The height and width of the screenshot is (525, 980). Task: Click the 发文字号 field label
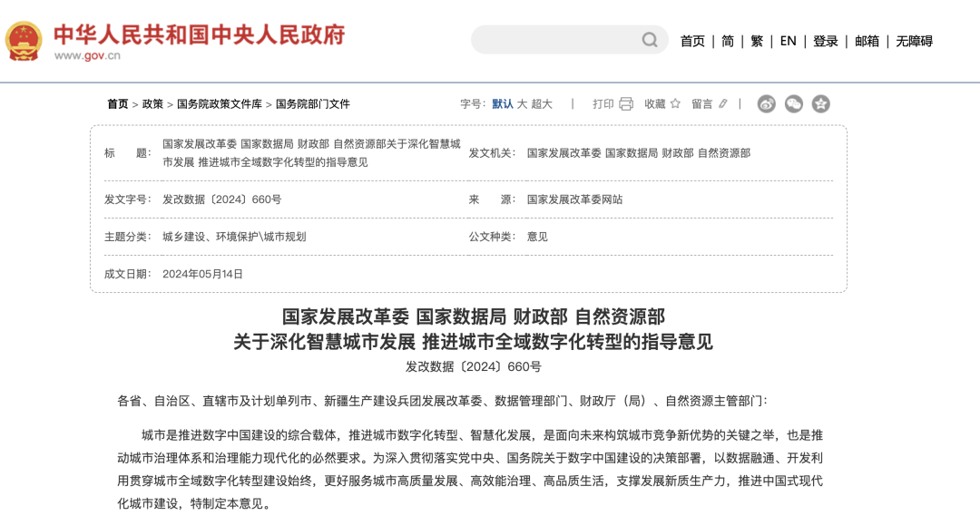(x=128, y=199)
